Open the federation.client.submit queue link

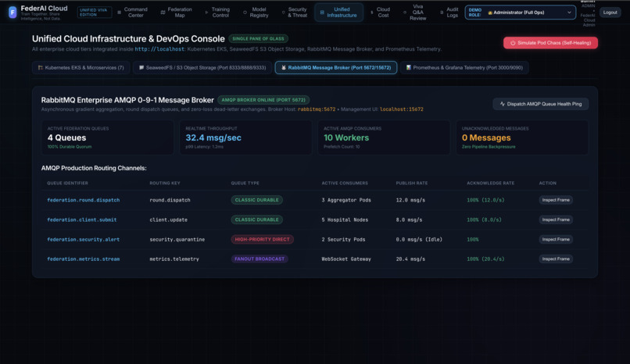point(81,219)
